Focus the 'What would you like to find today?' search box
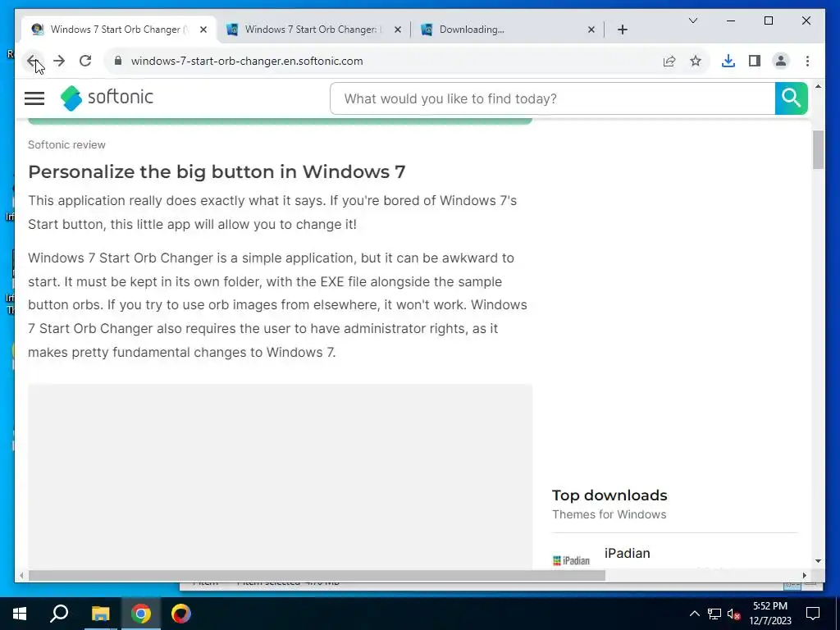Image resolution: width=840 pixels, height=630 pixels. click(552, 98)
